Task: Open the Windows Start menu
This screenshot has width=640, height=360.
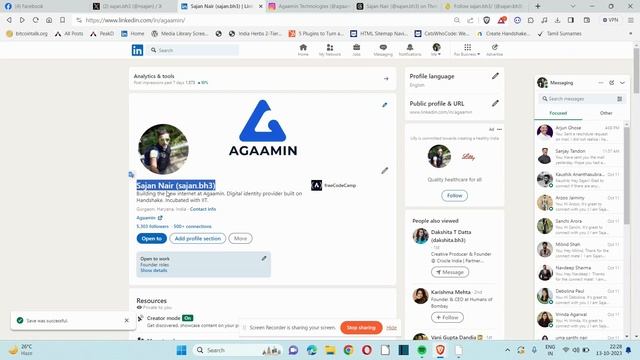Action: click(182, 350)
